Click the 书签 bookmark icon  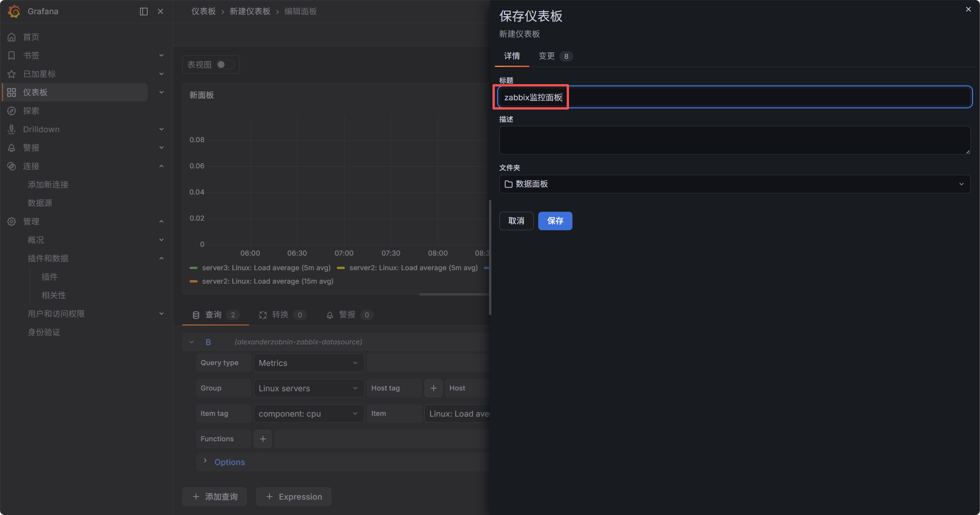click(12, 55)
